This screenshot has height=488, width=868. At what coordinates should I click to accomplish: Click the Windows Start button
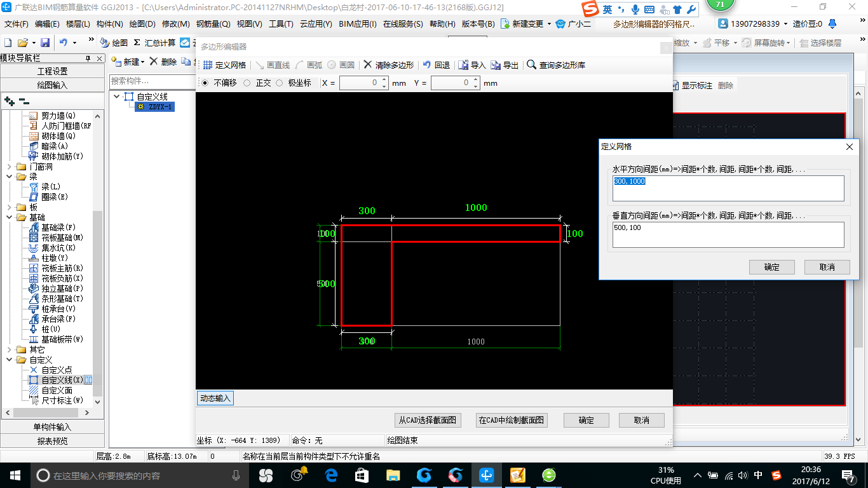[15, 475]
